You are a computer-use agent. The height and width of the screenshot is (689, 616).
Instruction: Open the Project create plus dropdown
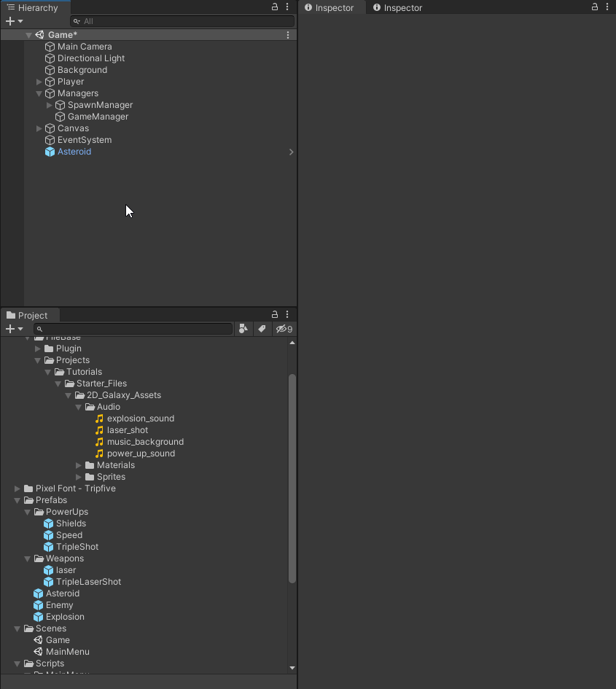click(x=14, y=329)
